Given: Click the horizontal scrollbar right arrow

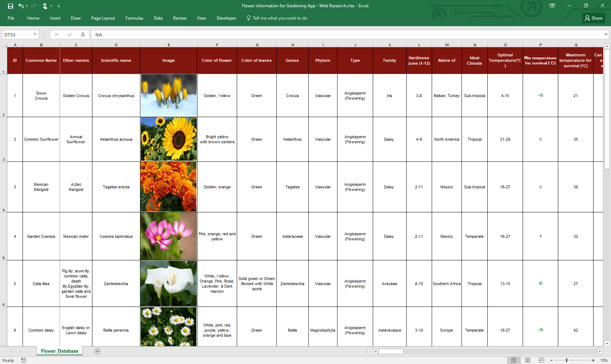Looking at the screenshot, I should click(600, 351).
